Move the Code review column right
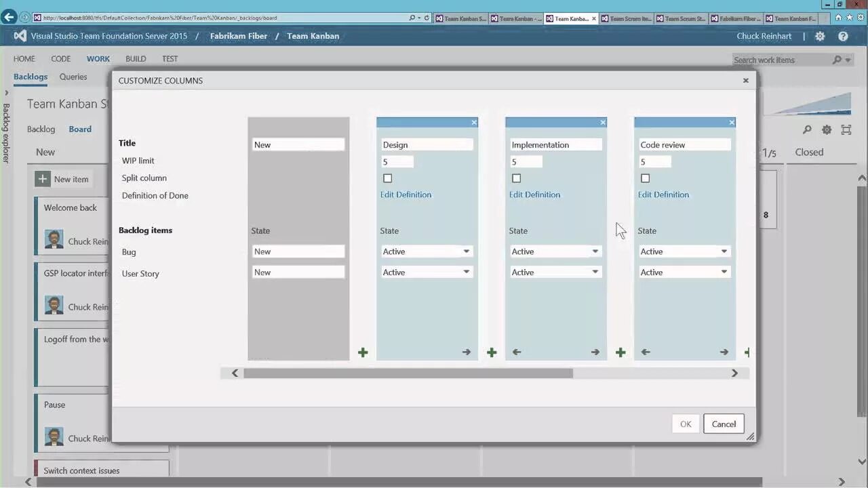This screenshot has width=868, height=488. click(x=724, y=352)
